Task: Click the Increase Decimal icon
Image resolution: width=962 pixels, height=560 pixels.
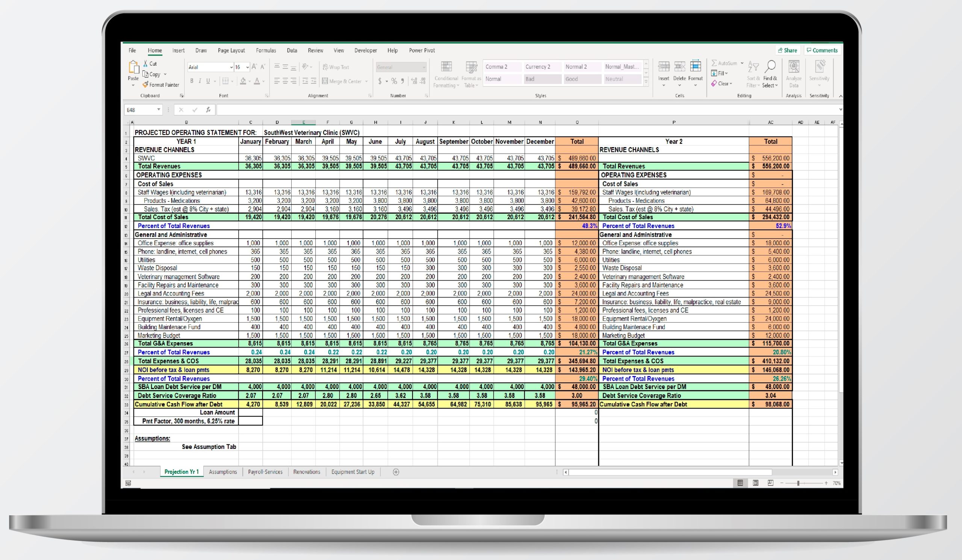Action: click(414, 81)
